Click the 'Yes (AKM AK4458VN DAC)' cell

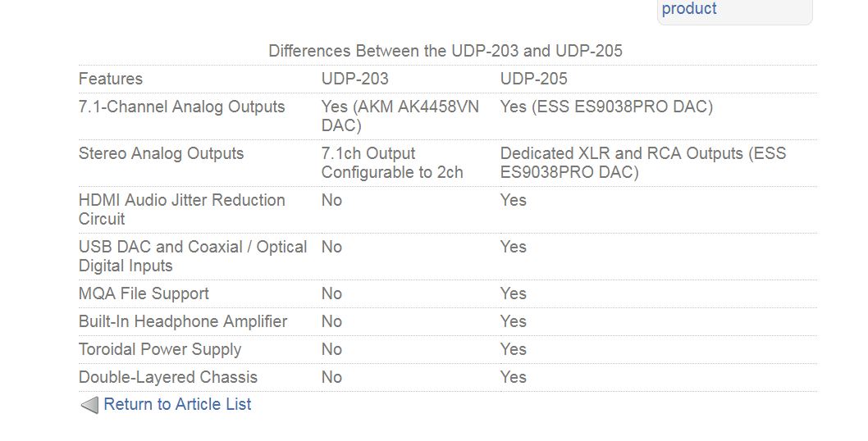(400, 116)
